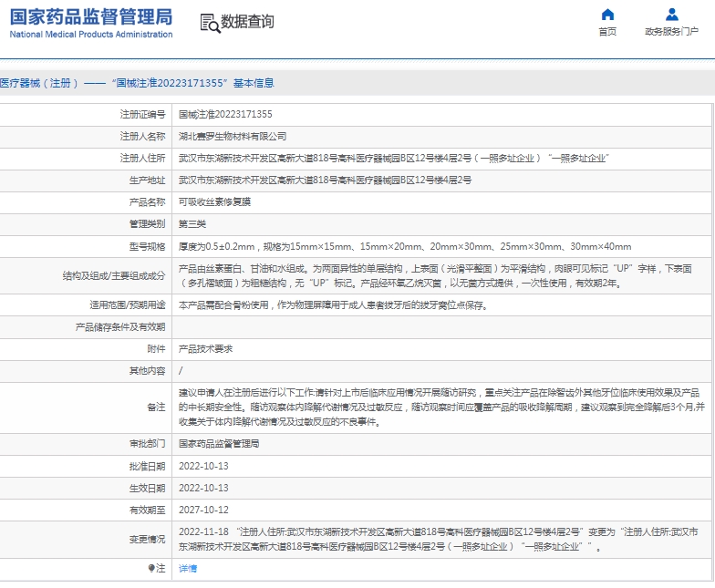This screenshot has height=588, width=715.
Task: Click the 审批部门 value in the table
Action: [x=219, y=443]
